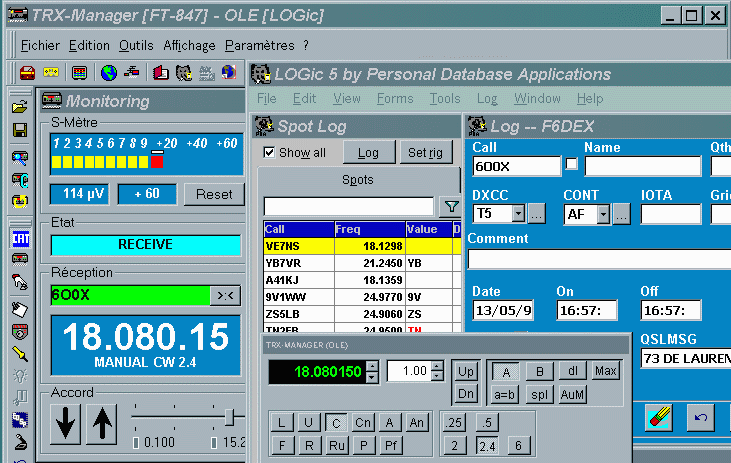The width and height of the screenshot is (731, 463).
Task: Click the radio with magnifier sidebar icon
Action: pos(20,158)
